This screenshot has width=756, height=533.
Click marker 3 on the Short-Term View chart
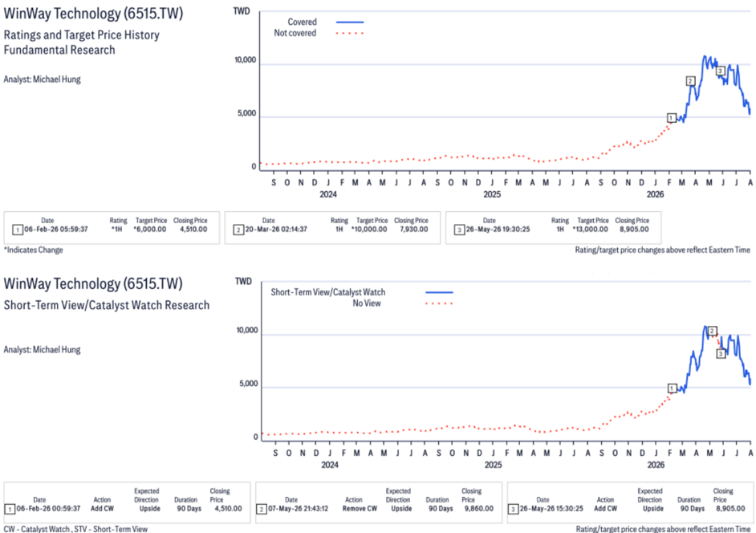(721, 353)
